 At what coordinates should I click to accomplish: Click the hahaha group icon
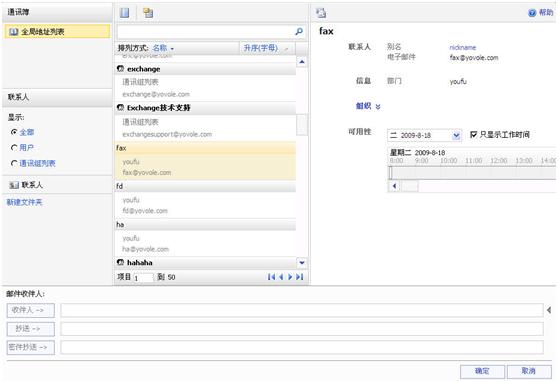coord(120,263)
